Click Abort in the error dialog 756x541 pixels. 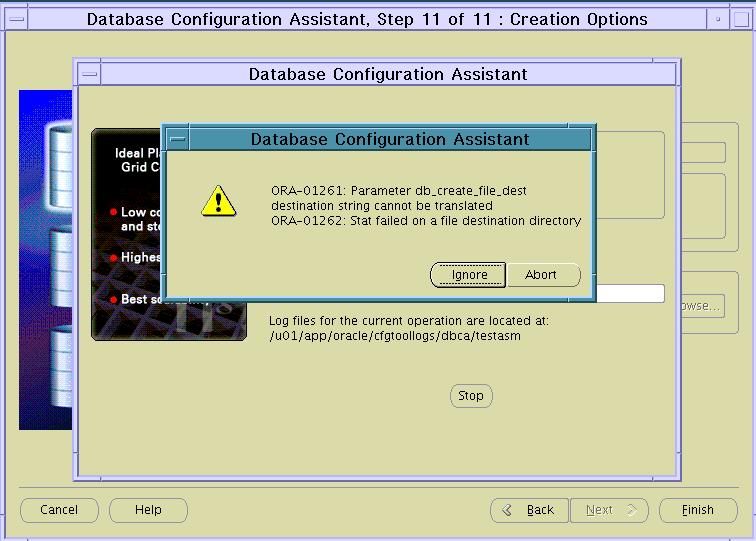click(543, 275)
